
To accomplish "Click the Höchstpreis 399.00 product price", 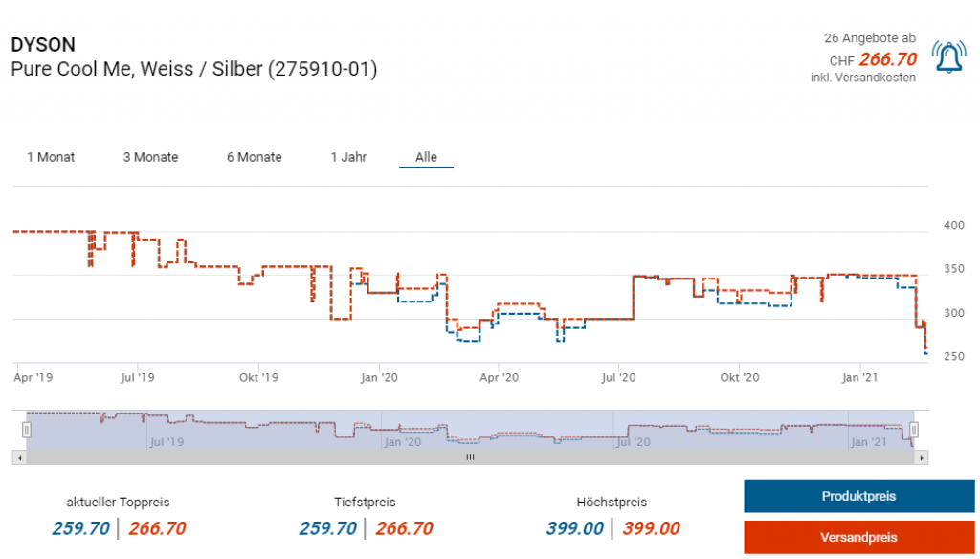I will coord(574,528).
